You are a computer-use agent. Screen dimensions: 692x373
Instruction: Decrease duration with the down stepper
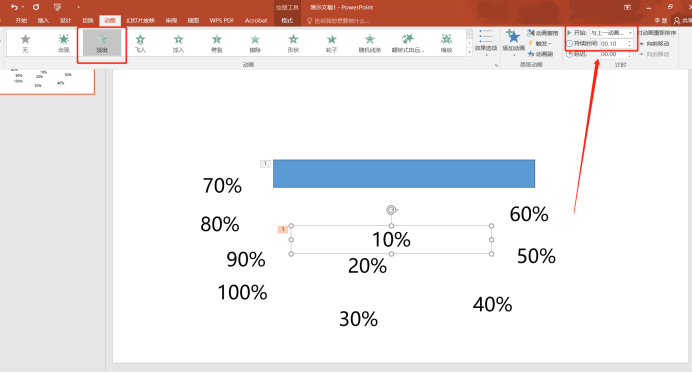pyautogui.click(x=630, y=45)
